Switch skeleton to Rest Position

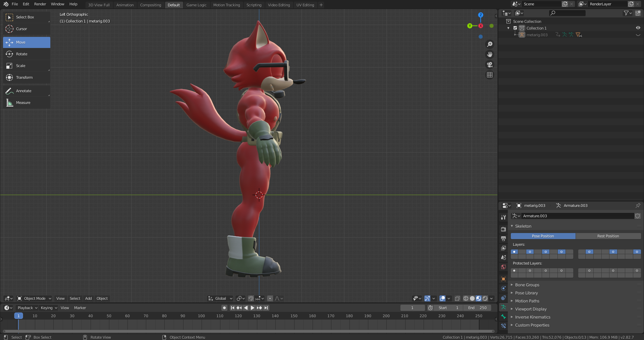tap(608, 236)
